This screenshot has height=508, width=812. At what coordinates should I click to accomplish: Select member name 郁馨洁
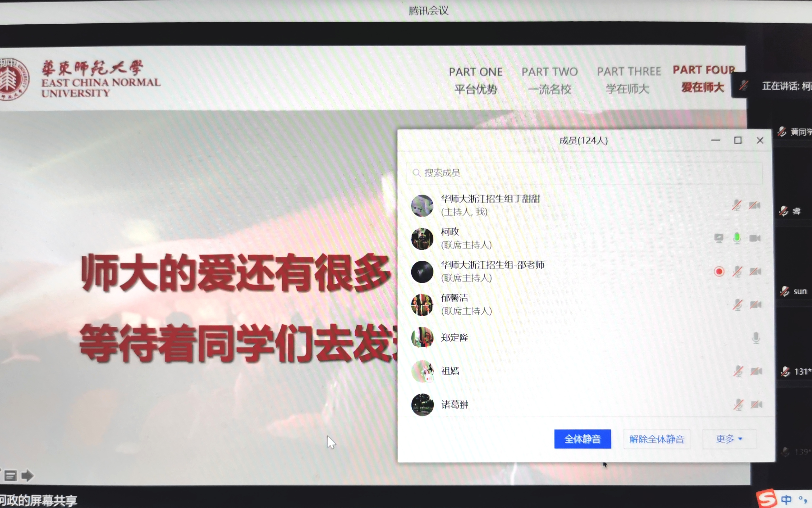click(454, 298)
